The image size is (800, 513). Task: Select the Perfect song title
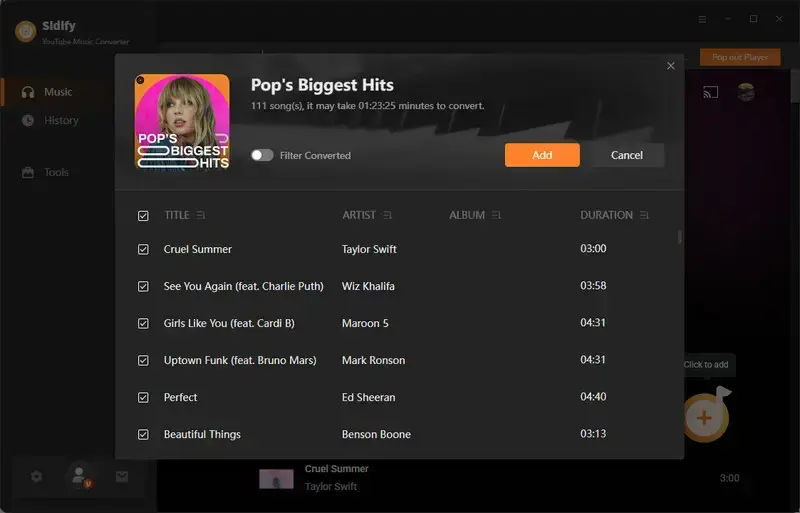point(180,397)
